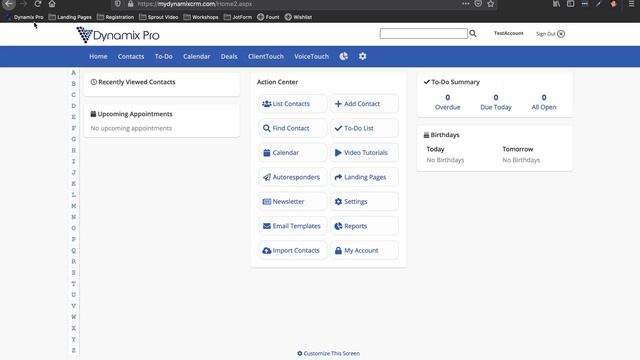Open the VoiceTouch menu item
The image size is (640, 360).
click(311, 56)
